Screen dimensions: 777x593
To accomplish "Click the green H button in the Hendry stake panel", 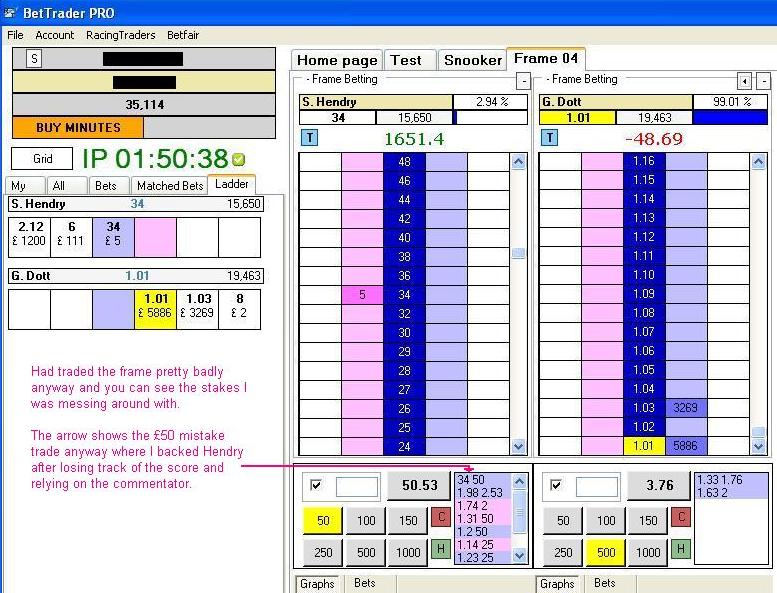I will tap(441, 549).
